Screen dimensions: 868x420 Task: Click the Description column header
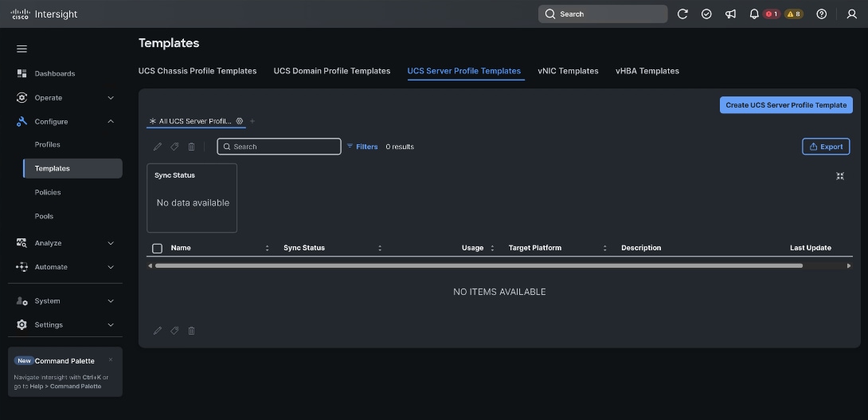point(641,248)
